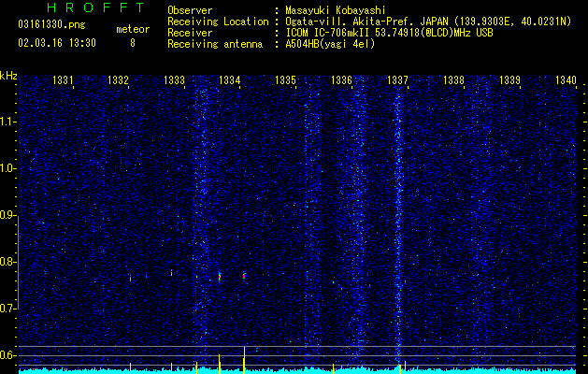Select the meteor count value 8

pos(133,43)
